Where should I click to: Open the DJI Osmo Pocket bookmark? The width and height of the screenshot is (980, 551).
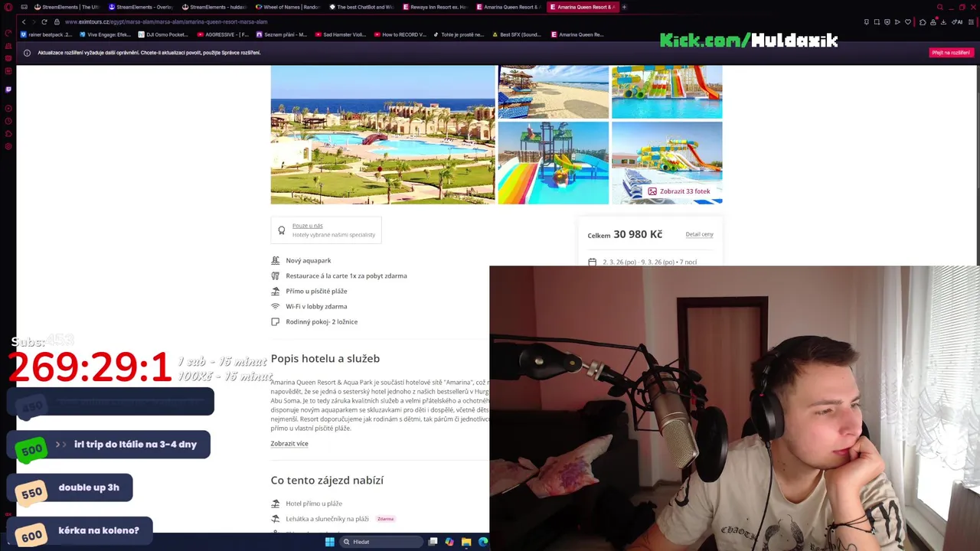click(x=163, y=34)
